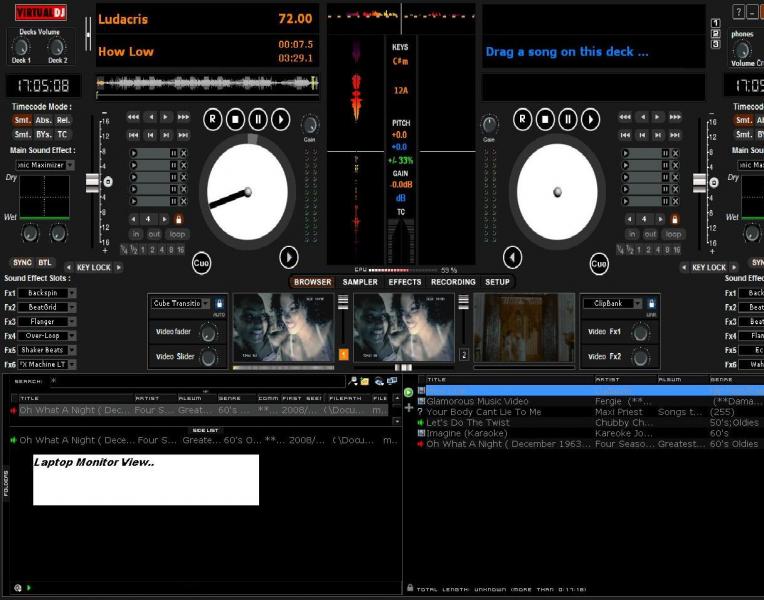Click the Cue button on the left deck
The height and width of the screenshot is (600, 764).
201,263
